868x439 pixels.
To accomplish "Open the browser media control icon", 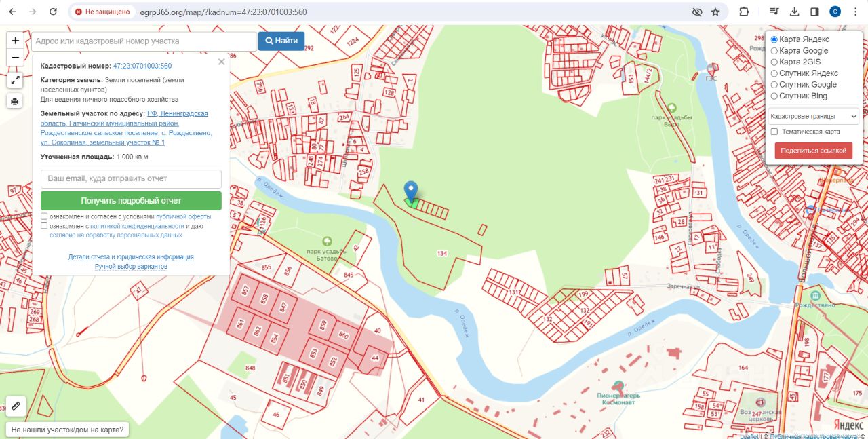I will click(774, 12).
